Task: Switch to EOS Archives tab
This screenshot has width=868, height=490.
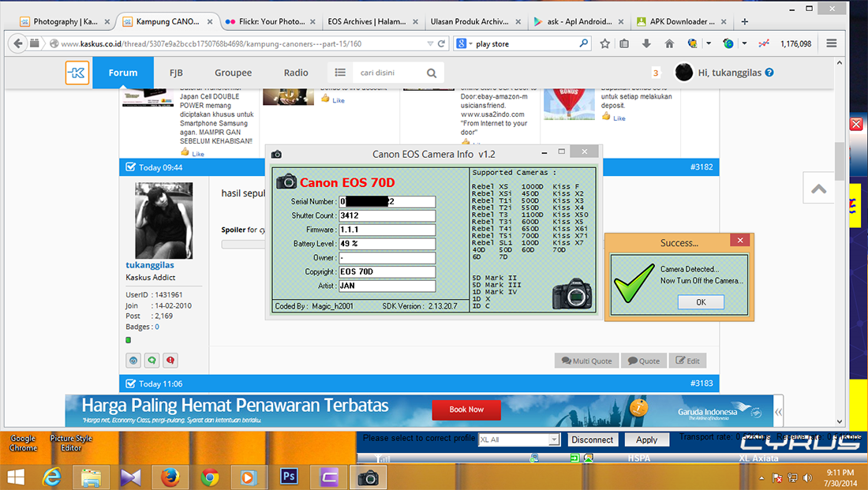Action: point(374,21)
